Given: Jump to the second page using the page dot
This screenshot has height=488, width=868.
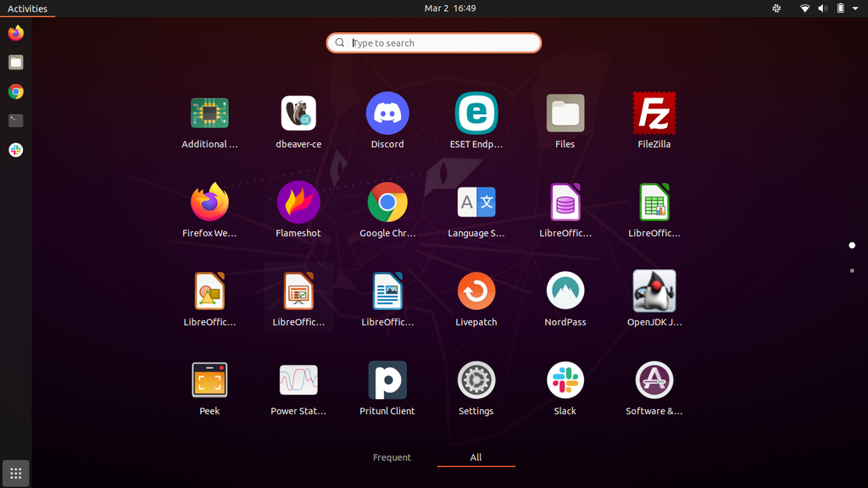Looking at the screenshot, I should tap(852, 271).
